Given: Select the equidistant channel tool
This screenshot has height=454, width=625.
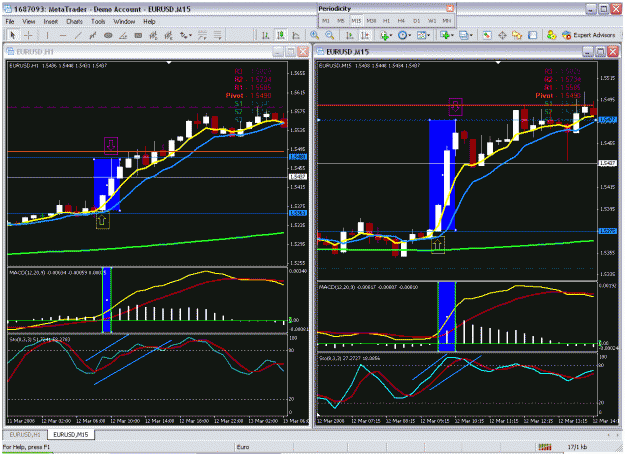Looking at the screenshot, I should 93,35.
